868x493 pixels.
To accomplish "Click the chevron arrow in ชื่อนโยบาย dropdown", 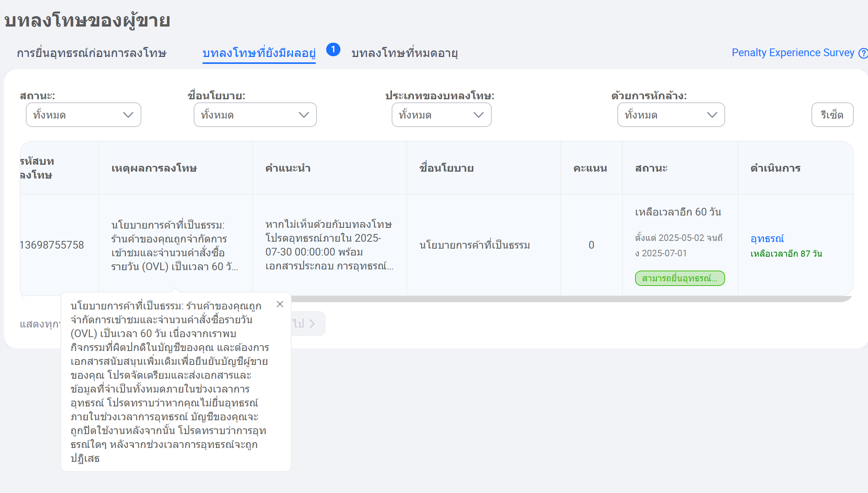I will pos(303,115).
